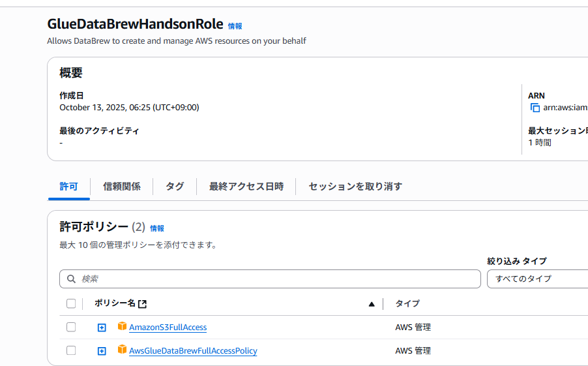Toggle the select-all policies header checkbox

tap(71, 303)
